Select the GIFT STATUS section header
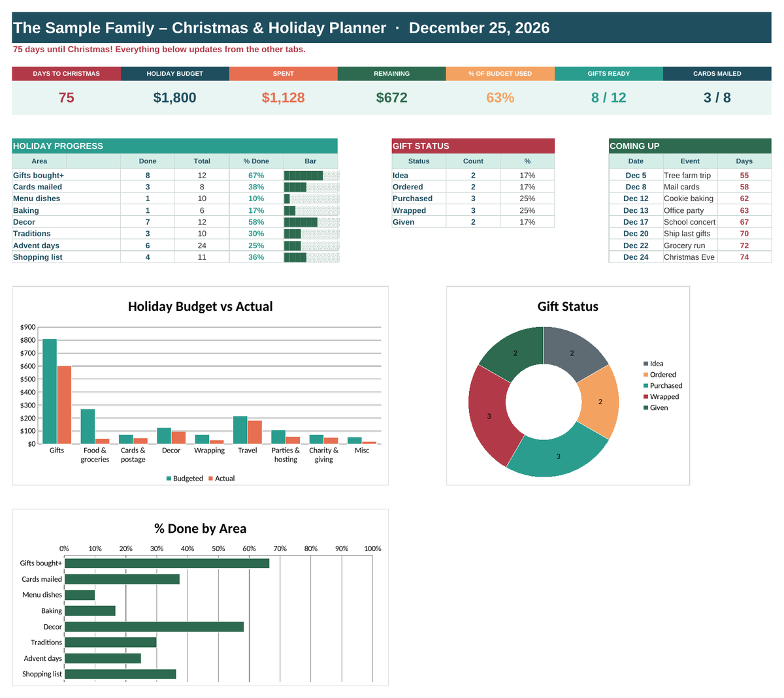Viewport: 784px width, 698px height. [x=473, y=146]
